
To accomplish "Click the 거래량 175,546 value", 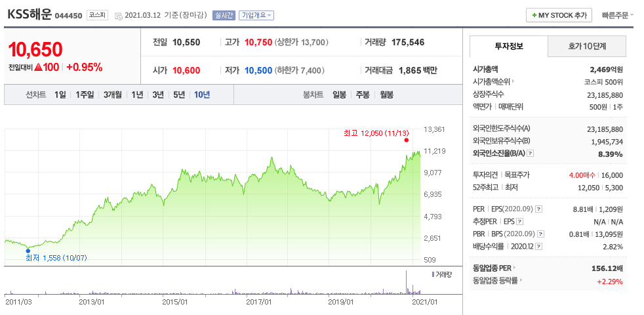I will tap(408, 43).
